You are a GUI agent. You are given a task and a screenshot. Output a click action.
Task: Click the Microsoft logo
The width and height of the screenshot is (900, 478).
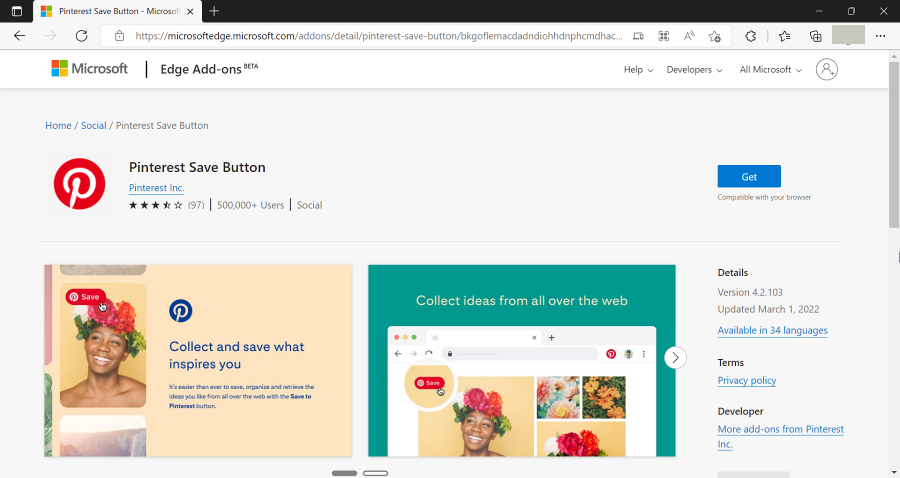coord(90,69)
